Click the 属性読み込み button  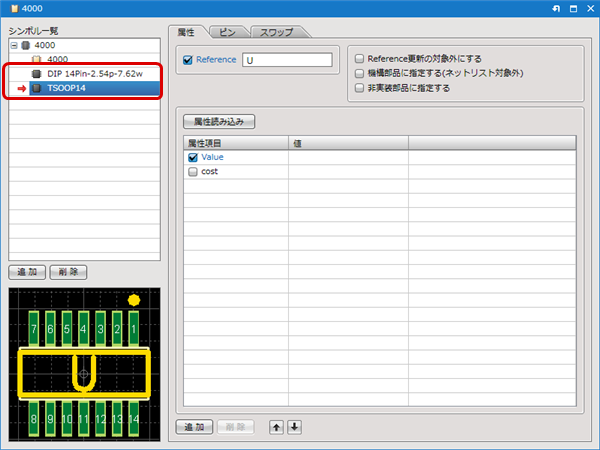click(219, 122)
